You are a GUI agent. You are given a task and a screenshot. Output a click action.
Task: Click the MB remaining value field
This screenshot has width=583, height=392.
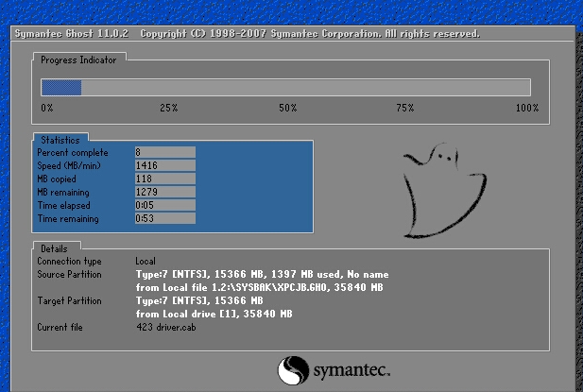click(x=164, y=192)
